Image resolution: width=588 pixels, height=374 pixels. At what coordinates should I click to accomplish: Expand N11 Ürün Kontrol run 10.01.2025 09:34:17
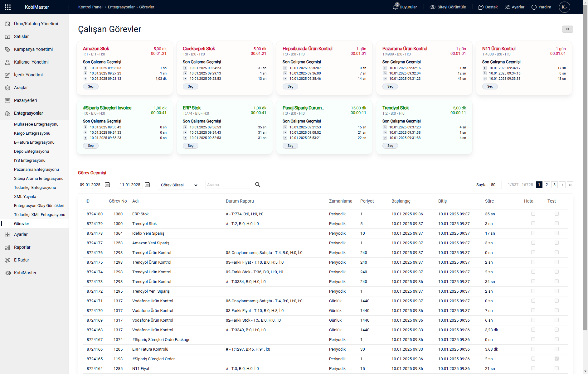(x=485, y=68)
